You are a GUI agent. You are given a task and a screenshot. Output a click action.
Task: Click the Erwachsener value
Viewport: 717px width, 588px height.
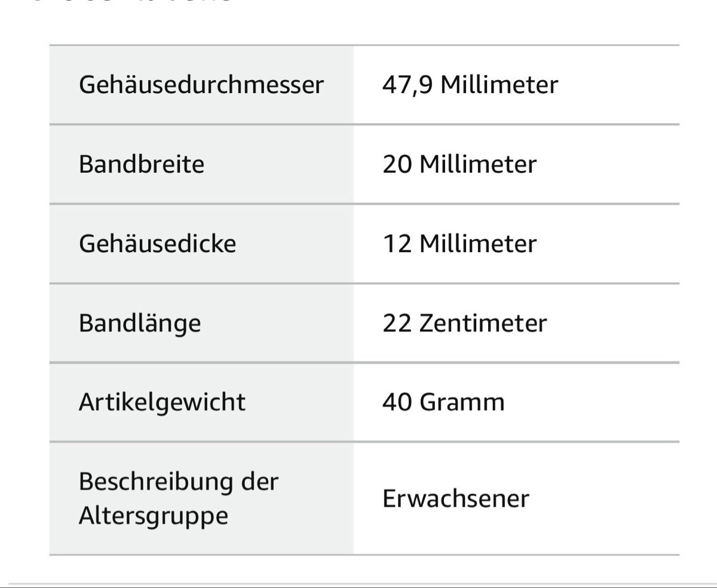click(x=456, y=498)
